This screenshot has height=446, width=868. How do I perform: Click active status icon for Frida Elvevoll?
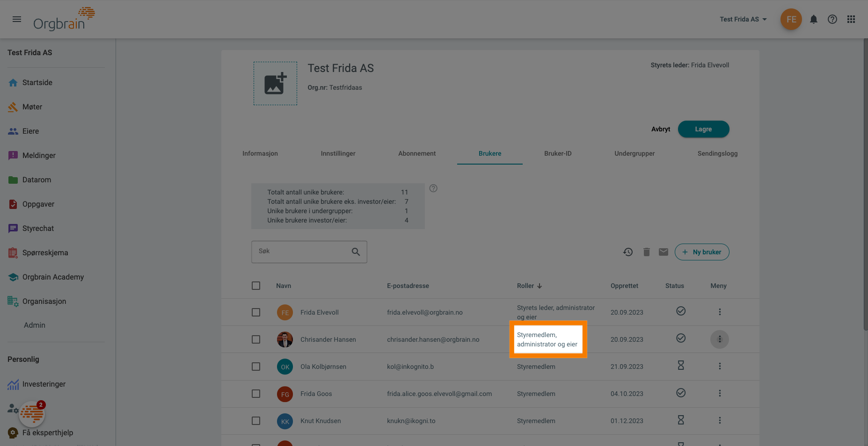point(681,311)
